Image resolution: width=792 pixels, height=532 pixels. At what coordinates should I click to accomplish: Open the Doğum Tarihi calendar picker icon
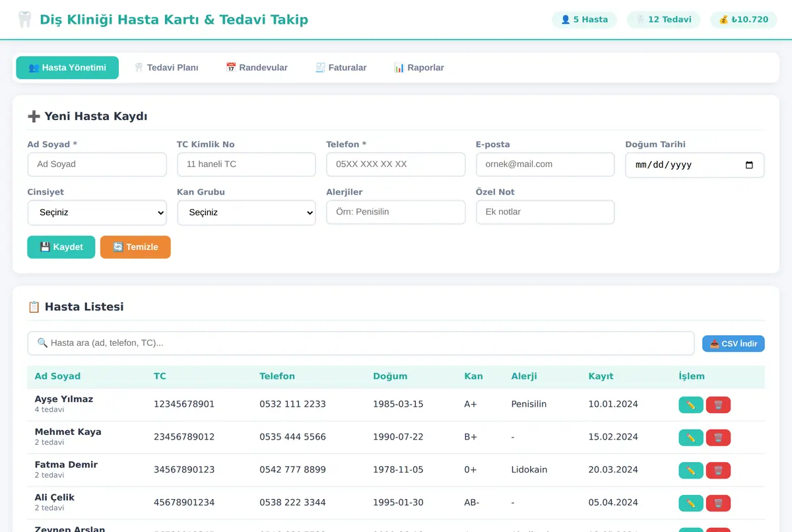point(749,165)
